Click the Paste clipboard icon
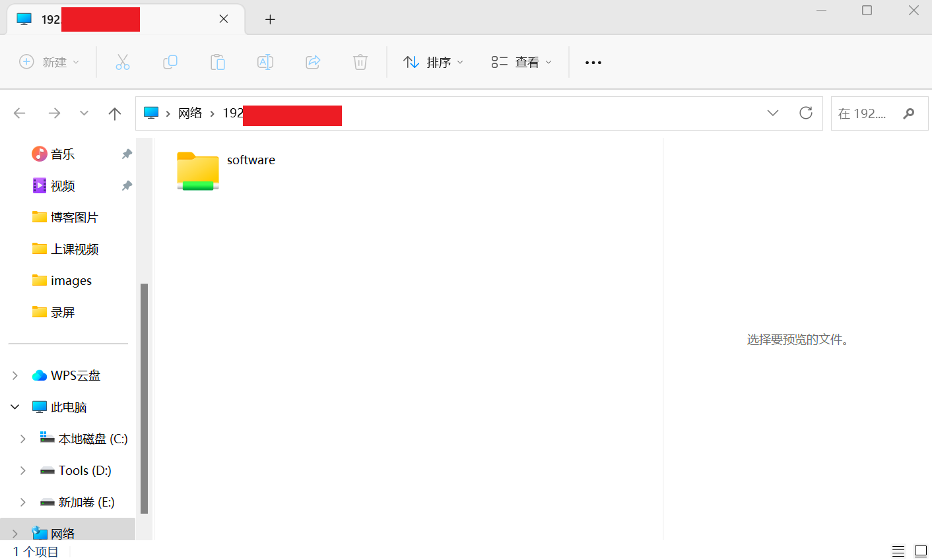The width and height of the screenshot is (932, 560). click(x=218, y=62)
